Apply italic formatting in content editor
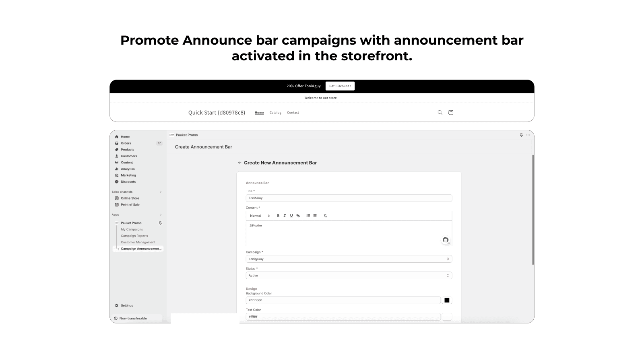This screenshot has height=362, width=644. pyautogui.click(x=285, y=216)
